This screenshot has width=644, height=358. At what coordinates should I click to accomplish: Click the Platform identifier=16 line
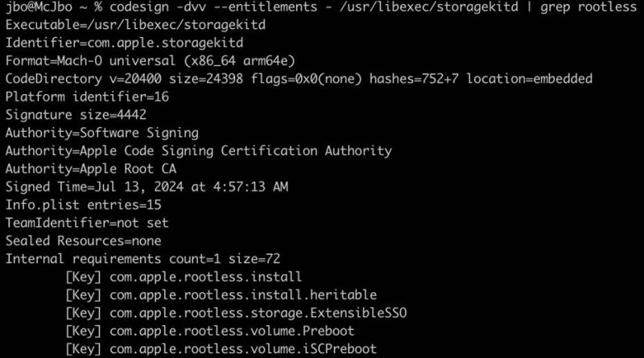[87, 97]
